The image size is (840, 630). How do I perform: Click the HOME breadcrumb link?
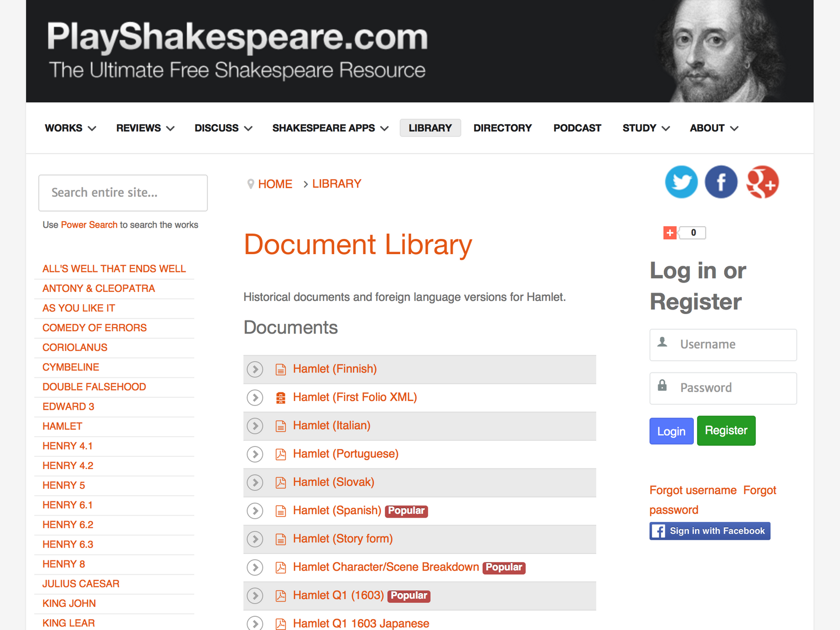(x=275, y=184)
